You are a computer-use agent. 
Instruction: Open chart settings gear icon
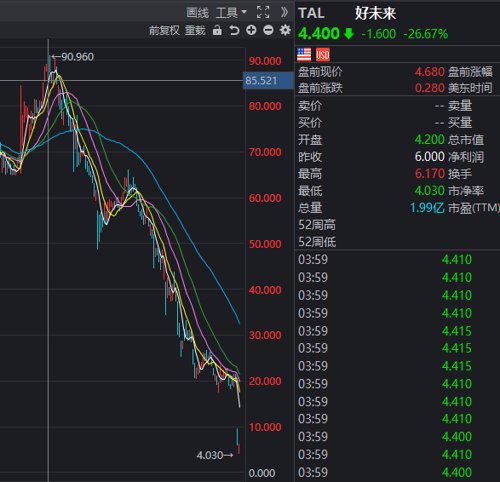coord(285,30)
